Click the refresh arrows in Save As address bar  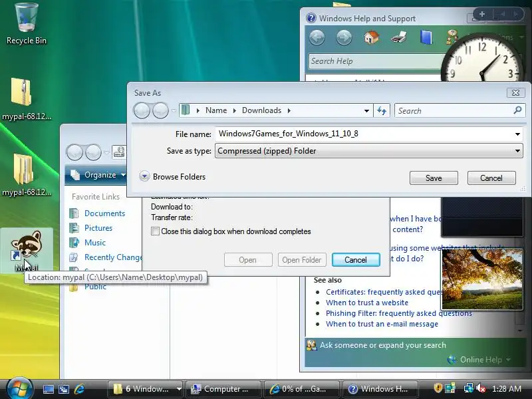382,110
